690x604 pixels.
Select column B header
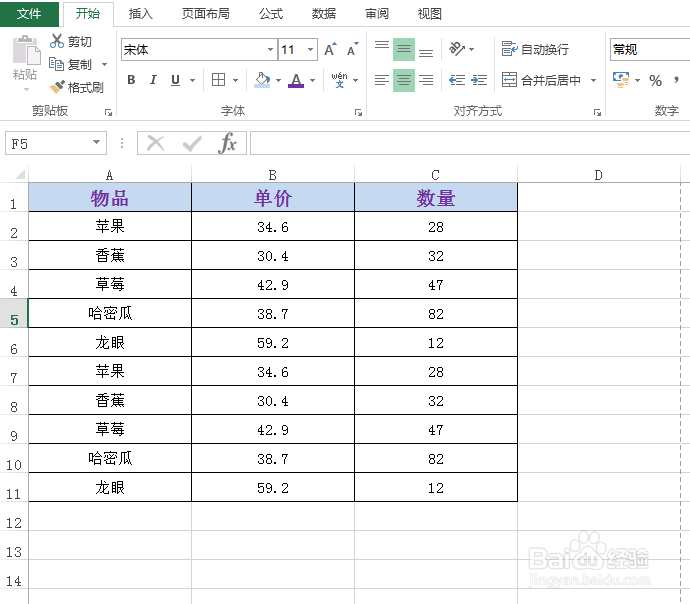pyautogui.click(x=273, y=175)
